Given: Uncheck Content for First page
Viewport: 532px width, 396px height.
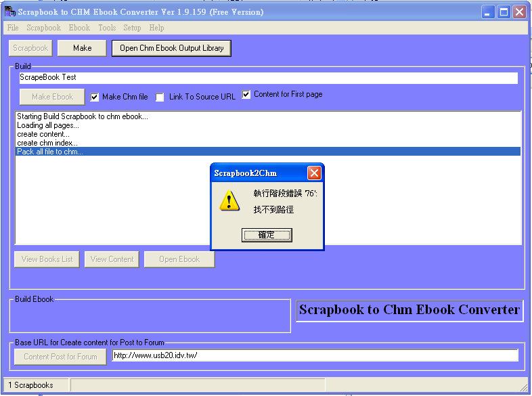Looking at the screenshot, I should (246, 95).
